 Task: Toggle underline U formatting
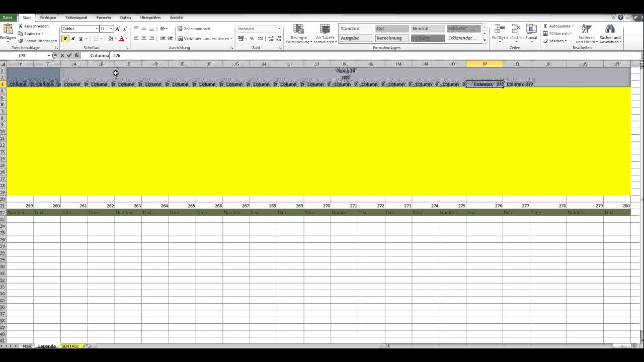tap(80, 38)
